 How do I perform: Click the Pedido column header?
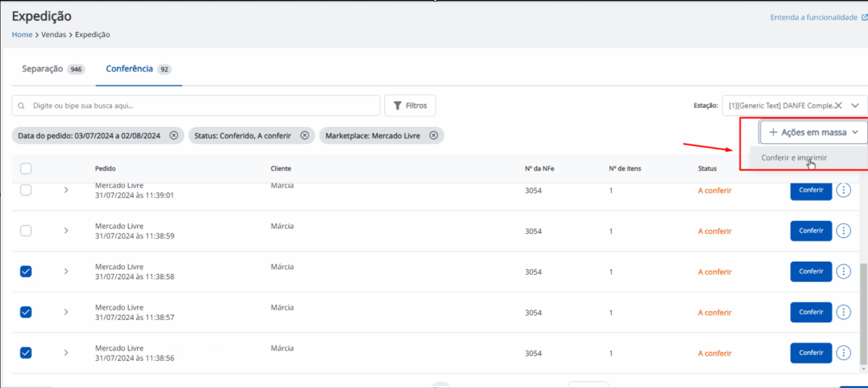(105, 169)
